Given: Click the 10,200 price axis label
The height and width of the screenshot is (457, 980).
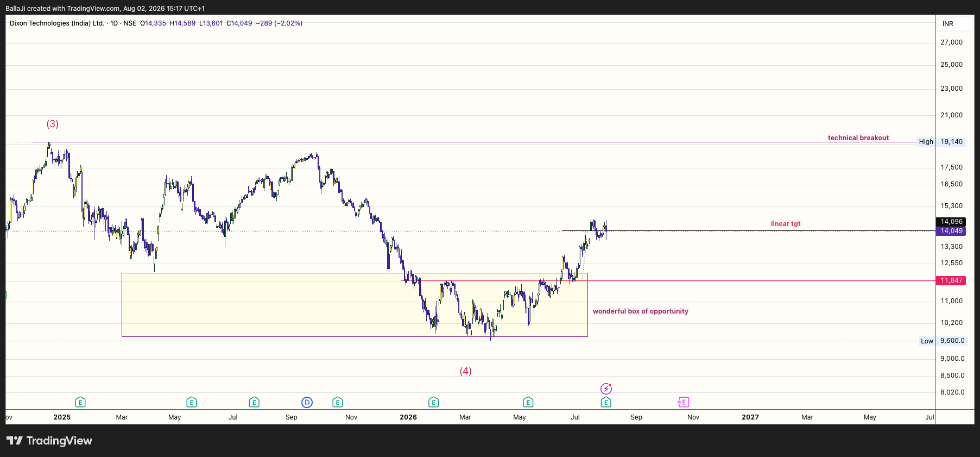Looking at the screenshot, I should point(951,323).
